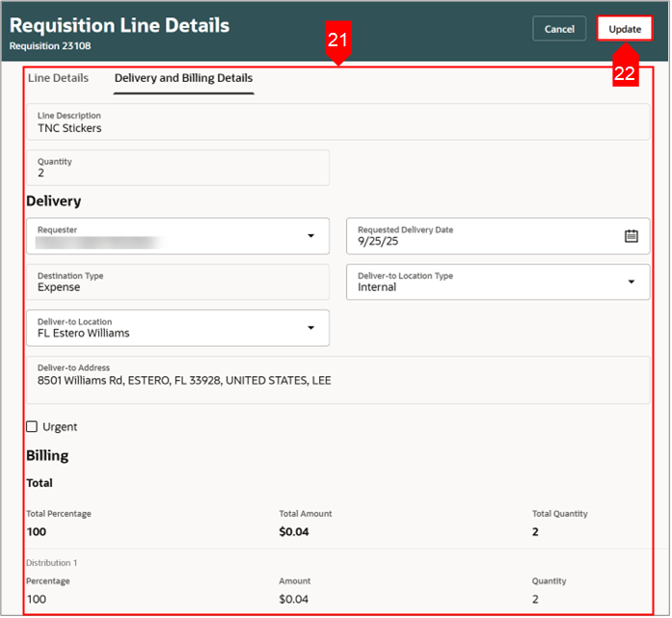Select the Delivery and Billing Details tab
This screenshot has width=672, height=618.
click(184, 78)
